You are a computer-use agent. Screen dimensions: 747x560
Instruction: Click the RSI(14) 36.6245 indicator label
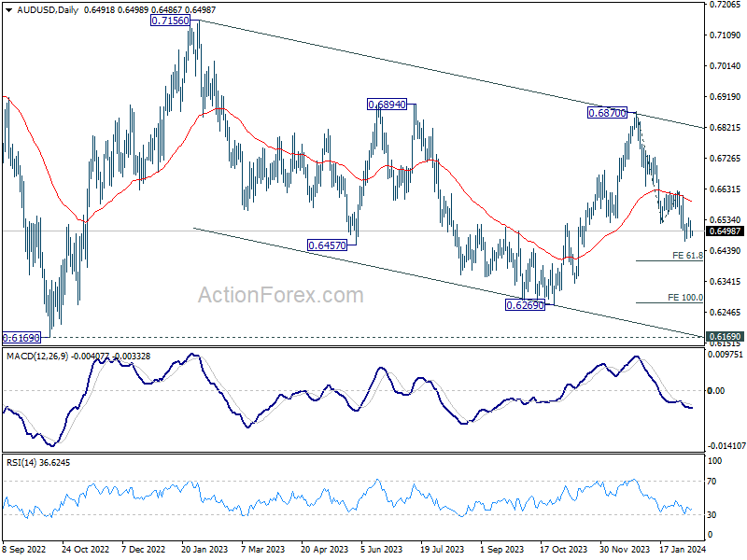coord(38,462)
